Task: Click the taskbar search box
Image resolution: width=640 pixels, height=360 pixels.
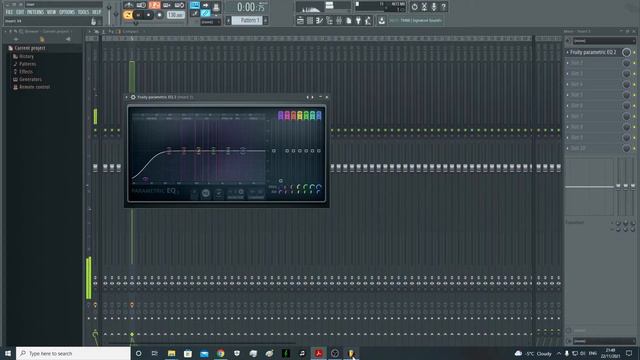Action: [73, 353]
